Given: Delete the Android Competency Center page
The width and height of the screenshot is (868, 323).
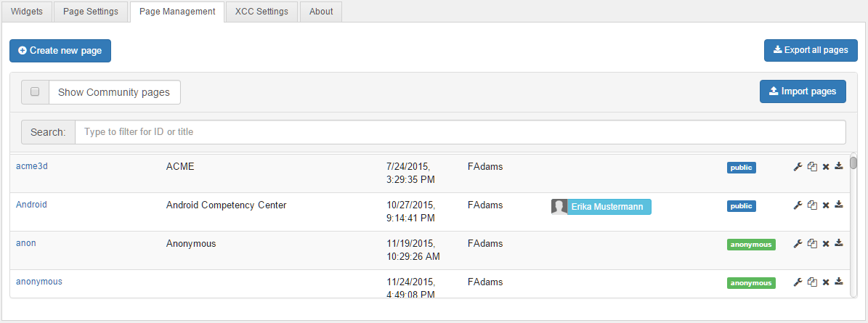Looking at the screenshot, I should (826, 205).
